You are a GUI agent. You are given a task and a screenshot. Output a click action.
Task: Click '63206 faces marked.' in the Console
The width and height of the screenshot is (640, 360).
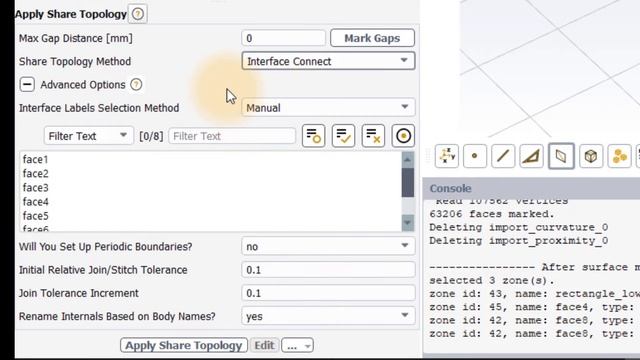click(492, 214)
